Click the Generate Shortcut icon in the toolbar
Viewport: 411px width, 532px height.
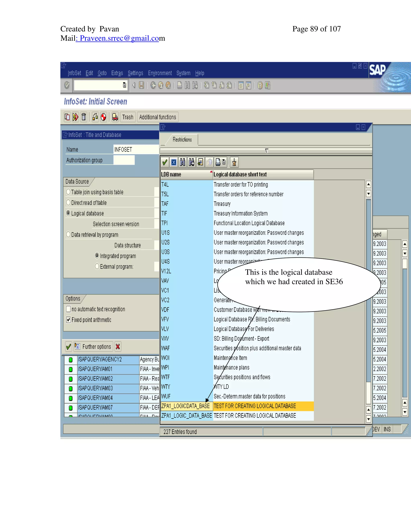[248, 86]
